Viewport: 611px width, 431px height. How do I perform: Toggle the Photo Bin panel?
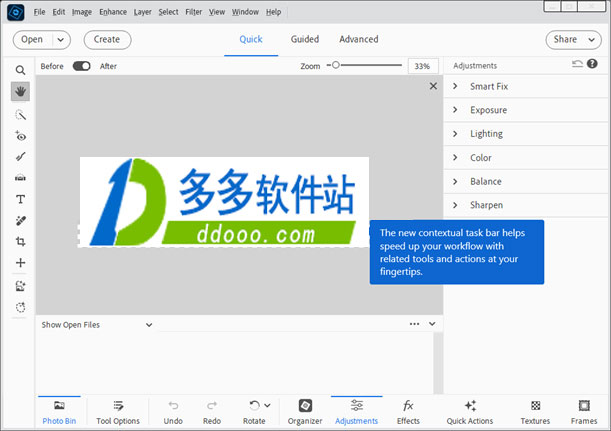pyautogui.click(x=59, y=412)
